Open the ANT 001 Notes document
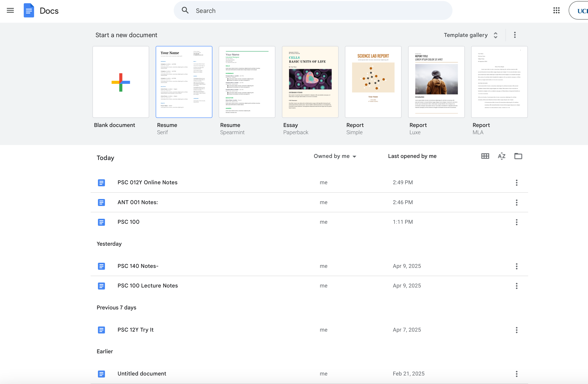 138,202
